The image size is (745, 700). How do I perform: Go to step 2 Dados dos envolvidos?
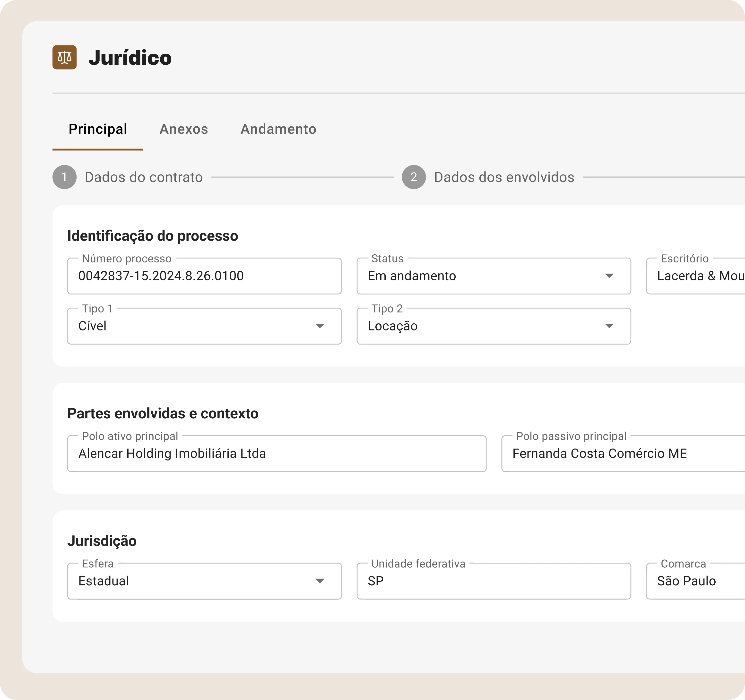tap(488, 177)
